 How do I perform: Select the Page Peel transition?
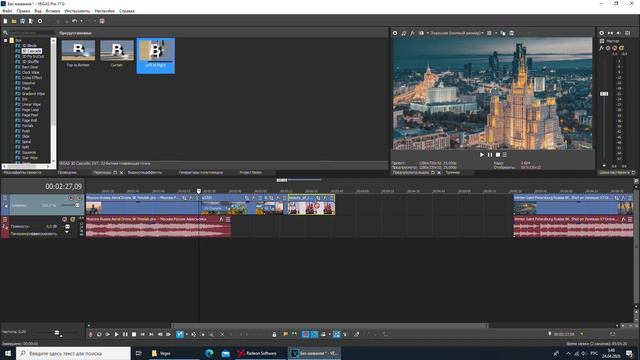[30, 115]
